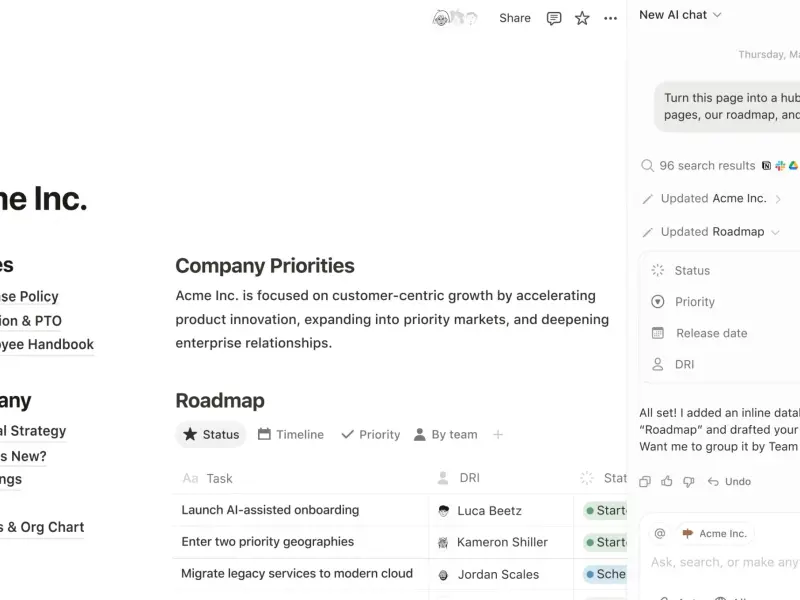Select the By team view tab
The width and height of the screenshot is (800, 600).
(x=445, y=434)
